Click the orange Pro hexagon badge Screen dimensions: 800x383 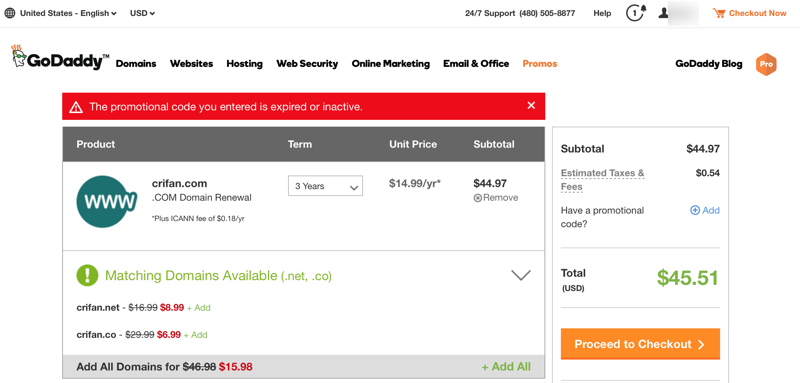click(766, 64)
